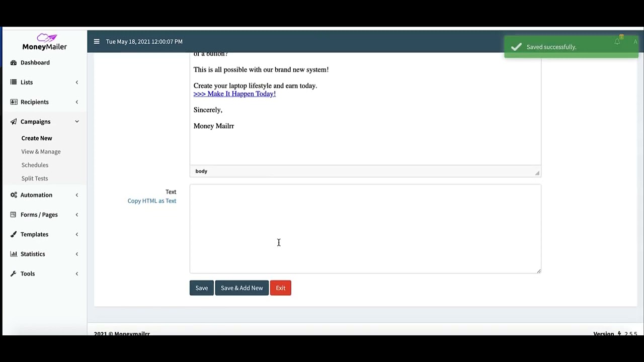Click the Lists sidebar icon
This screenshot has height=362, width=644.
(x=14, y=82)
